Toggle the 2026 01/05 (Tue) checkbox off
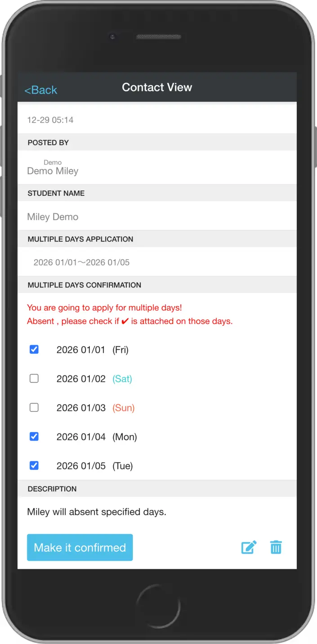317x644 pixels. 34,465
